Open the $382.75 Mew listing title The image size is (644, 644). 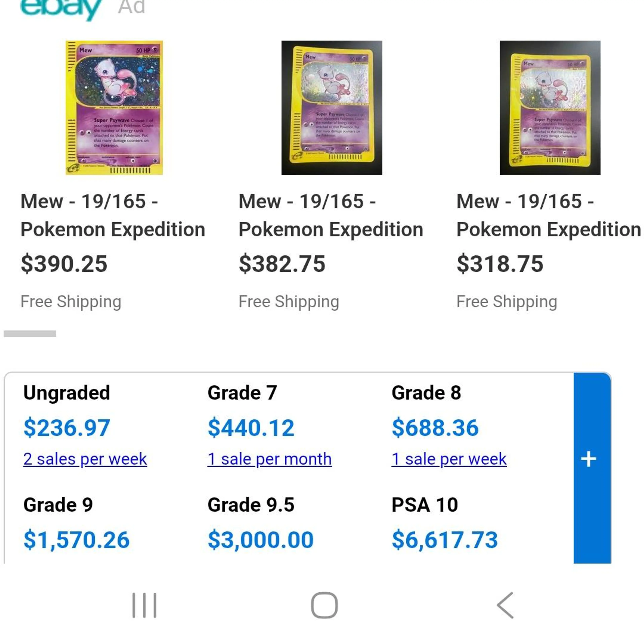331,215
